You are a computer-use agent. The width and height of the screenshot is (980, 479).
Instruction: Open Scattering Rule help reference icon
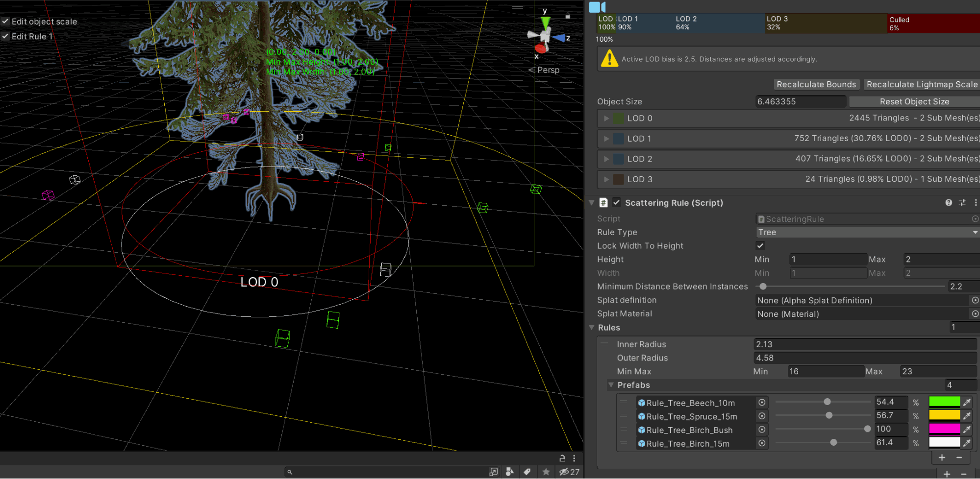pos(949,203)
